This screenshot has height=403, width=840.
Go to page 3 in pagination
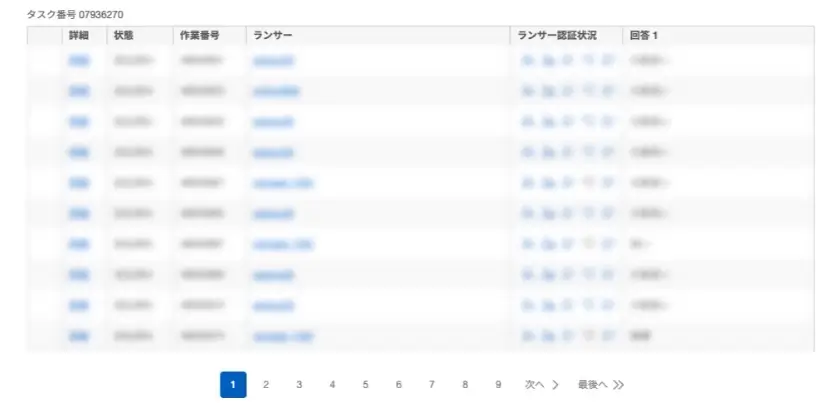point(299,384)
